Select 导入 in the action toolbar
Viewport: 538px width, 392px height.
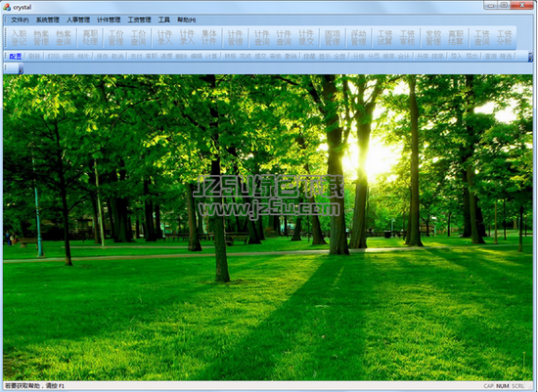pos(457,57)
